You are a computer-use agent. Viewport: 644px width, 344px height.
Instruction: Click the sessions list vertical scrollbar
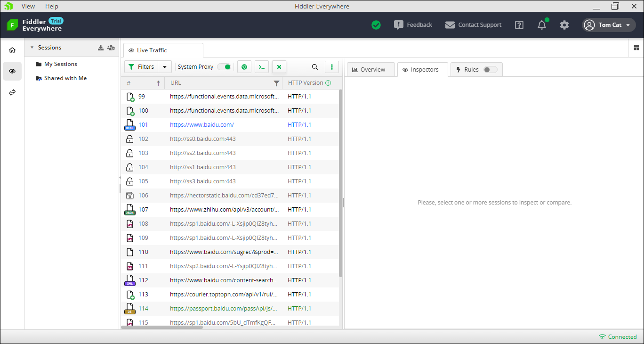[340, 183]
